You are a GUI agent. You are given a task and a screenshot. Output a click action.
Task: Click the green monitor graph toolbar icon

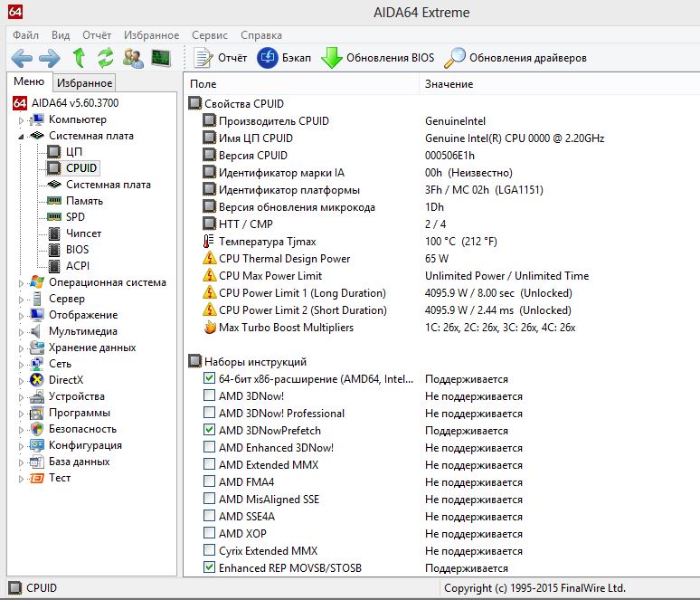click(161, 58)
